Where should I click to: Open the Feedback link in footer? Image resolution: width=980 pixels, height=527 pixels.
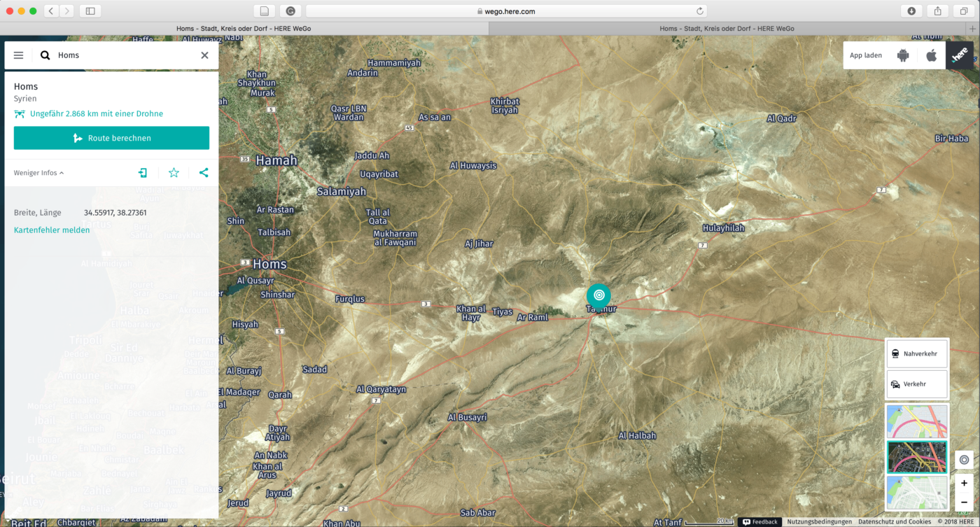(x=760, y=521)
